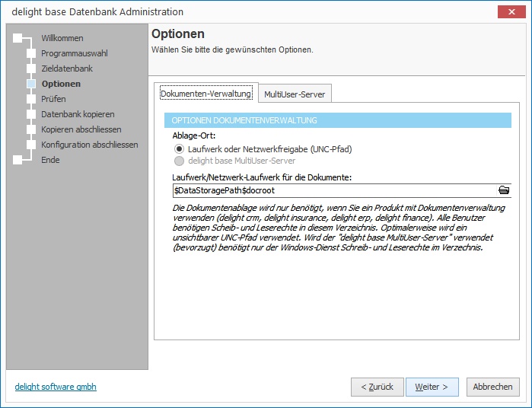Viewport: 532px width, 408px height.
Task: Select Laufwerk oder Netzwerkfreigabe radio option
Action: click(x=180, y=149)
